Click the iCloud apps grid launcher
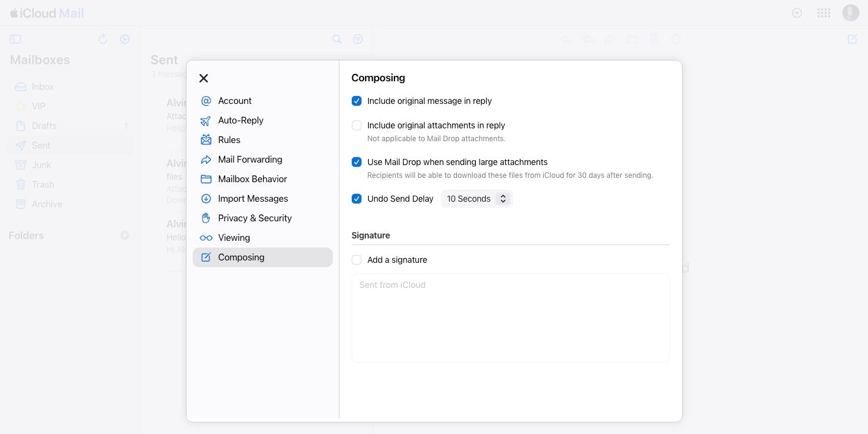This screenshot has height=434, width=868. 823,12
